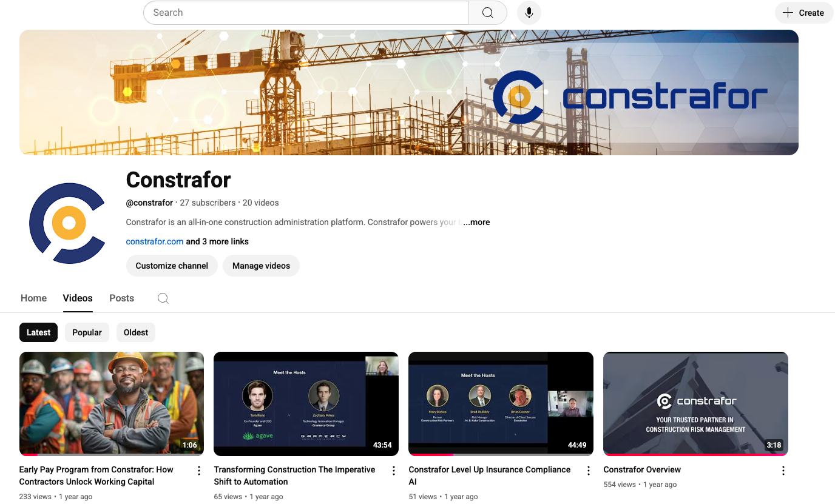
Task: Click the 43:54 duration badge
Action: 382,445
